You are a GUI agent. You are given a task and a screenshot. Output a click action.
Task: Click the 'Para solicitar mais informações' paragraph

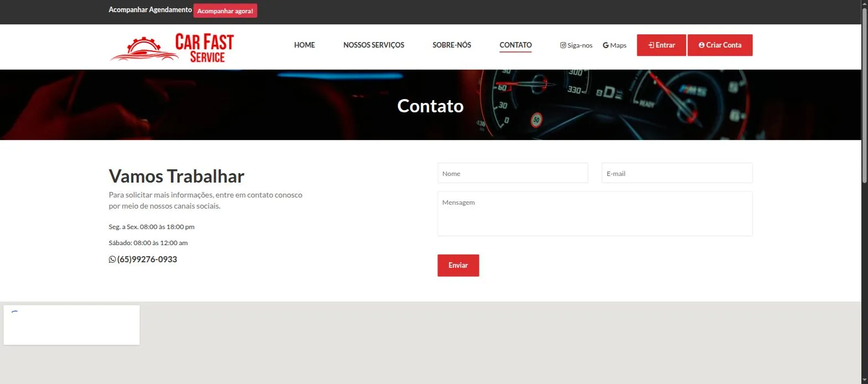205,200
